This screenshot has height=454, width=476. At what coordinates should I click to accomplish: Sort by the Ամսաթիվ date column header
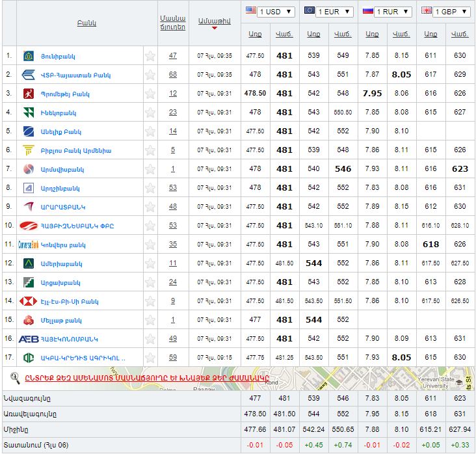coord(214,21)
